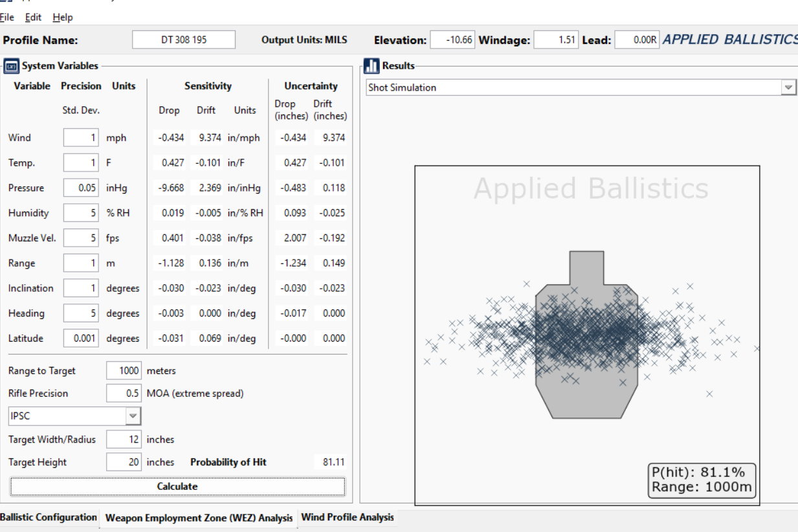The image size is (798, 532).
Task: Click the Output Units: MILS label
Action: 304,40
